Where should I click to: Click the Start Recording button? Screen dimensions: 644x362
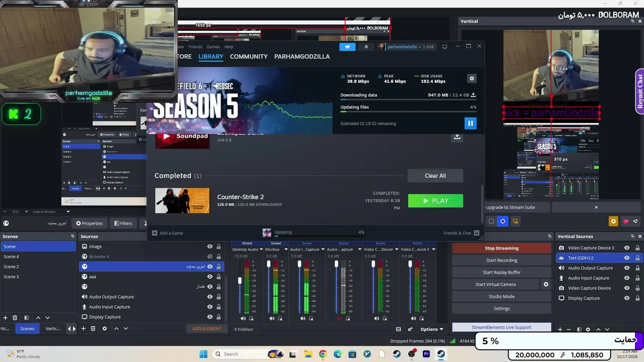502,260
